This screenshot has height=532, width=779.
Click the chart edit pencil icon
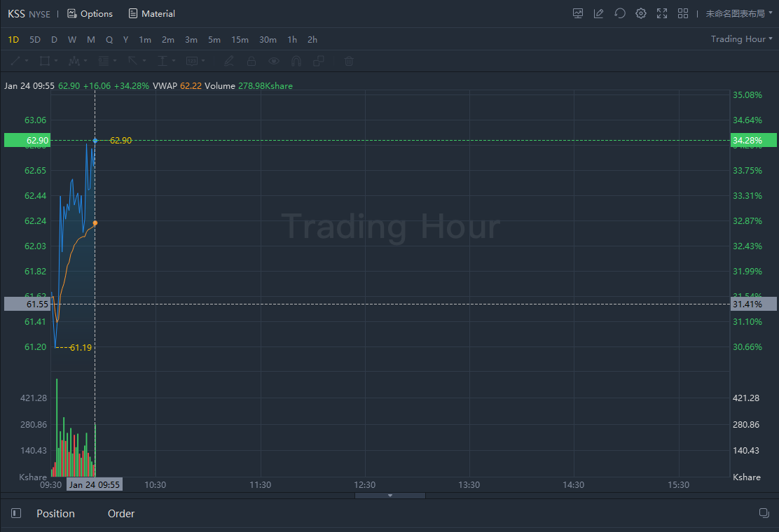[599, 13]
